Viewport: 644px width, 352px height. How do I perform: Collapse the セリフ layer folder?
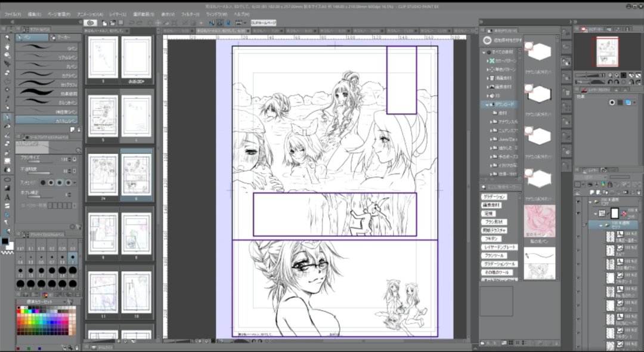(x=601, y=226)
